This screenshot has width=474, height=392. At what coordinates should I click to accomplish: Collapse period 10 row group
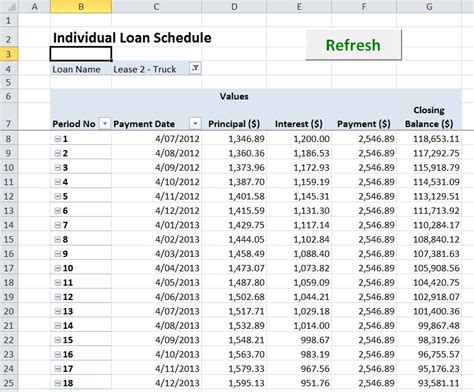(x=58, y=268)
